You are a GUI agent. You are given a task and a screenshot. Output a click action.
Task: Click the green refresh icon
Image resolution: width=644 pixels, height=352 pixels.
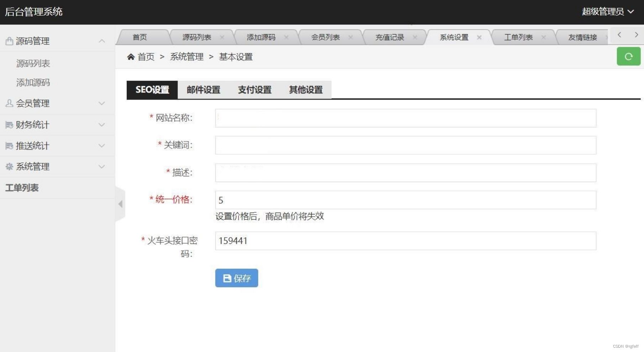[x=628, y=56]
